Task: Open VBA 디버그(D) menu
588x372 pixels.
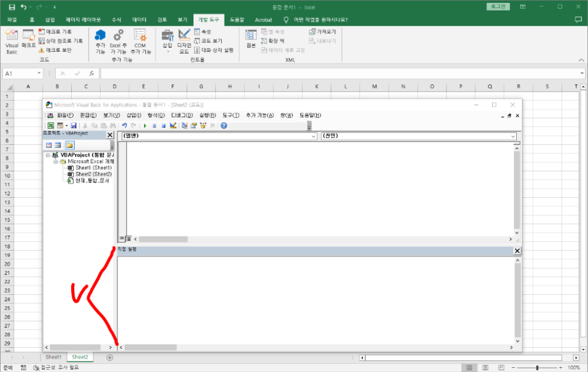Action: 182,115
